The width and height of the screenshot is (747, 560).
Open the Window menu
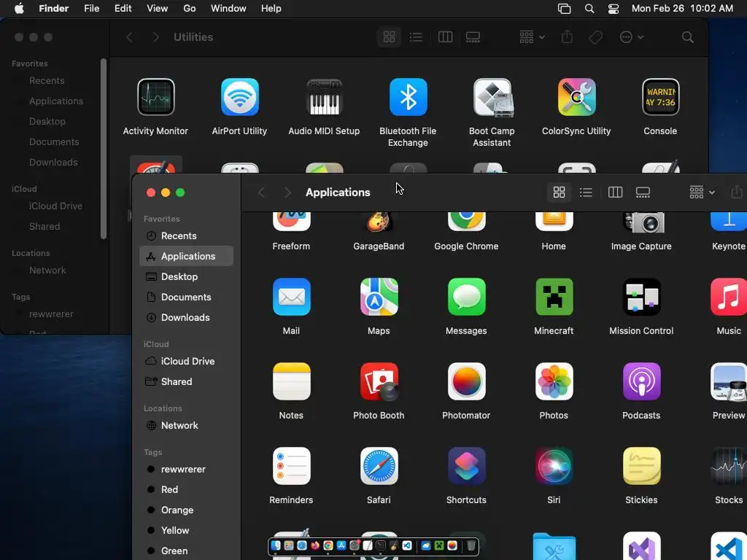(228, 9)
